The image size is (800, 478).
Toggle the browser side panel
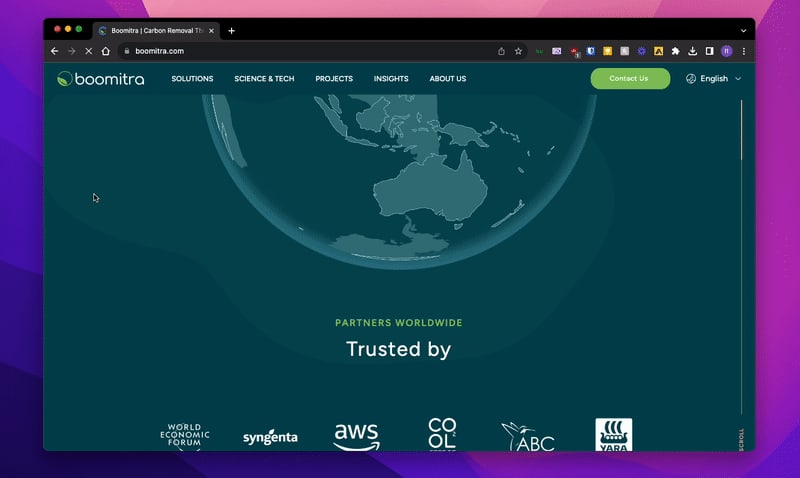(x=710, y=51)
